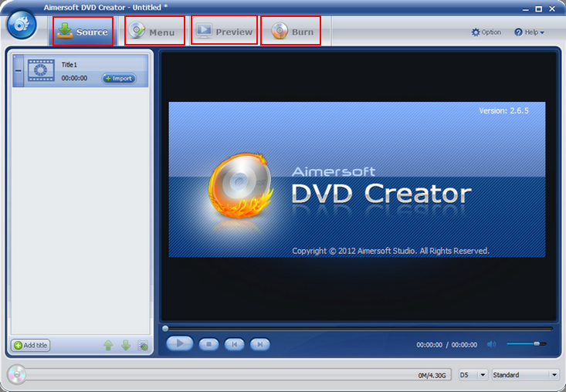Image resolution: width=566 pixels, height=392 pixels.
Task: Click the 0M/4.30G capacity readout
Action: pos(432,376)
